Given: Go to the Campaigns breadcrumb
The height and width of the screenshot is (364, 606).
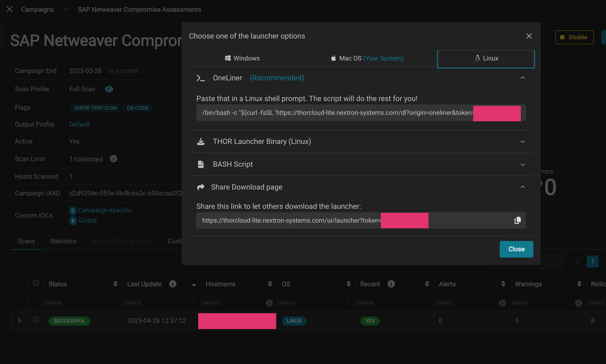Looking at the screenshot, I should pyautogui.click(x=37, y=10).
